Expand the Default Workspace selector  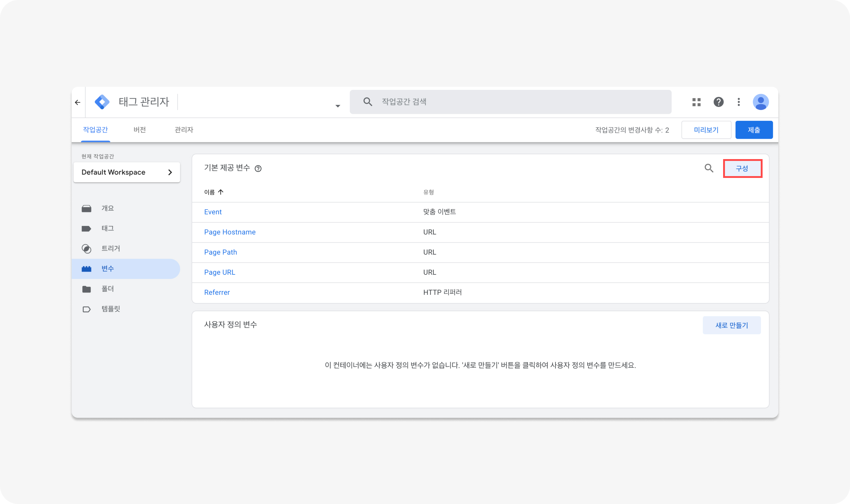click(127, 172)
